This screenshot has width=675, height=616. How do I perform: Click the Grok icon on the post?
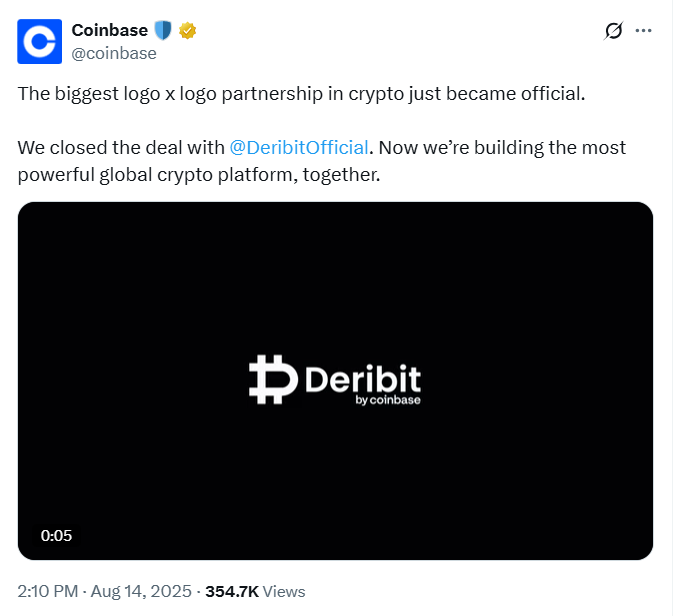tap(614, 32)
